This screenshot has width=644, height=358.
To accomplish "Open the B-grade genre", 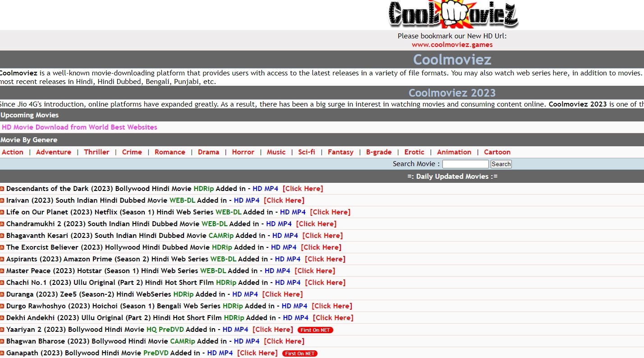I will [x=379, y=152].
